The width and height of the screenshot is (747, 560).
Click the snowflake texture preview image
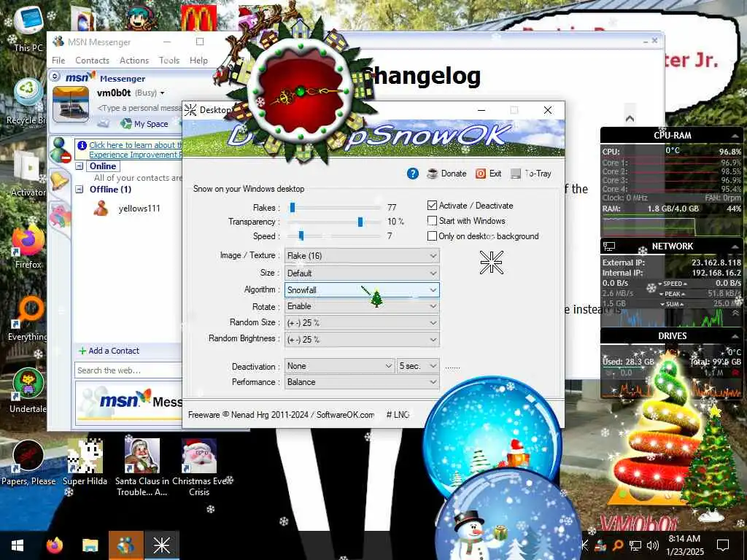tap(491, 262)
